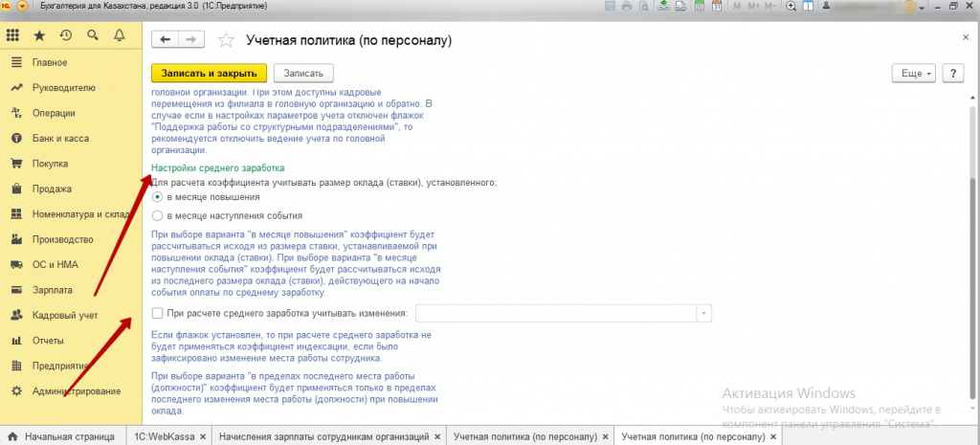Close the 1C:WebKassa tab
Screen dimensions: 980x445
202,436
